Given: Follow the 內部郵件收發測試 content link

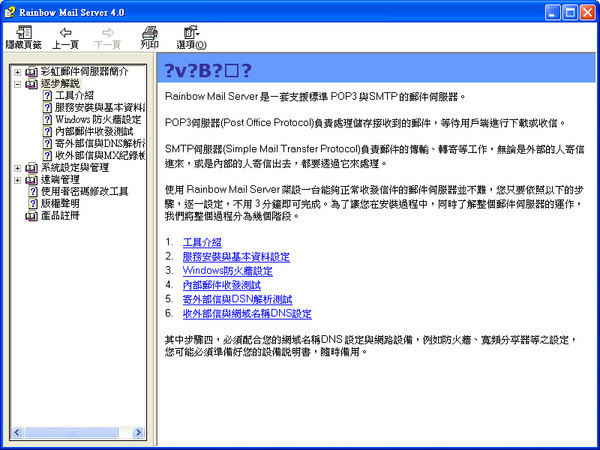Looking at the screenshot, I should (x=222, y=285).
